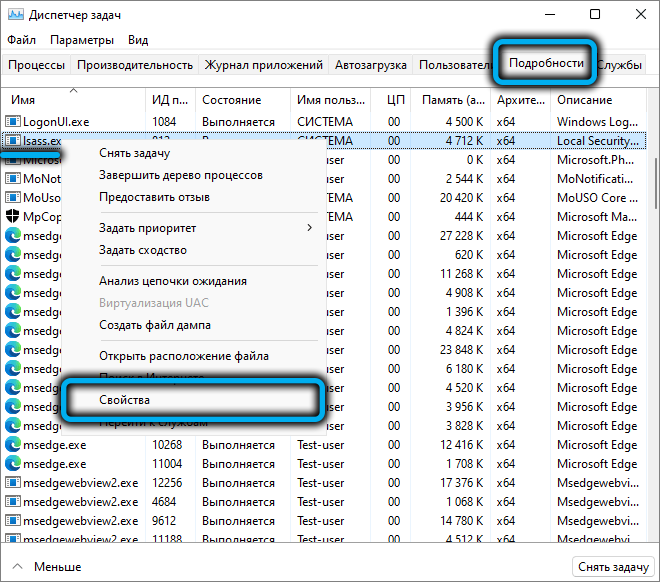This screenshot has height=582, width=660.
Task: Click the LogonUI.exe process icon
Action: click(13, 122)
